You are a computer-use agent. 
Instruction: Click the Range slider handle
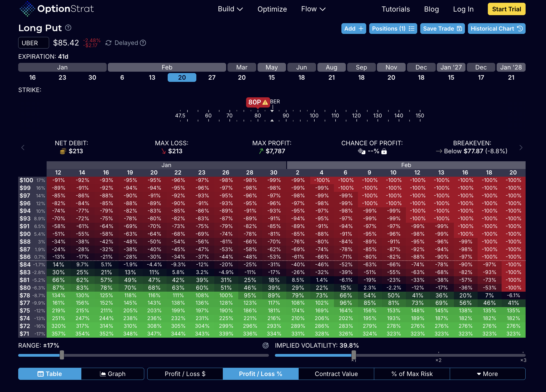[62, 355]
